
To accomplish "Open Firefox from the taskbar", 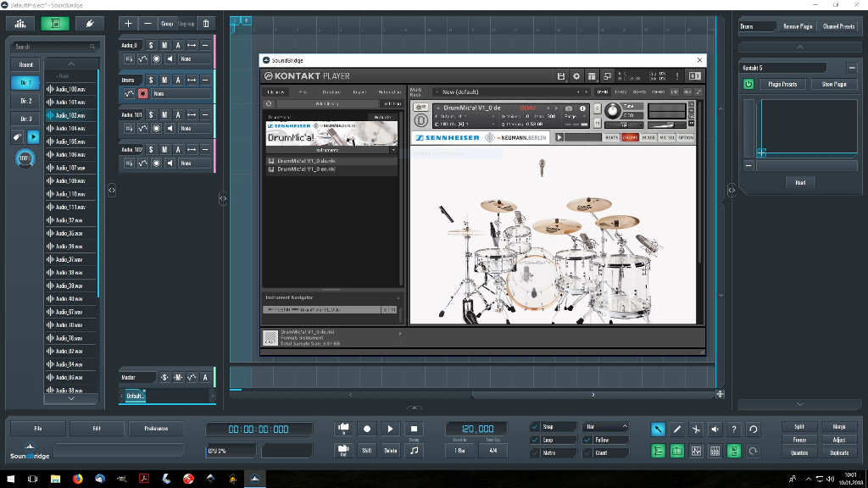I will [77, 479].
